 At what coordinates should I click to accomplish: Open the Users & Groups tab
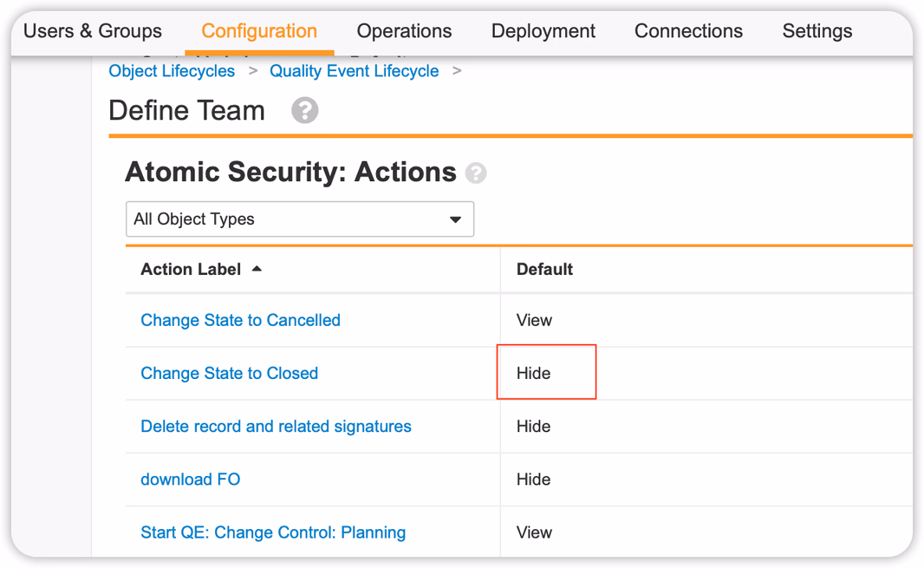click(x=93, y=30)
